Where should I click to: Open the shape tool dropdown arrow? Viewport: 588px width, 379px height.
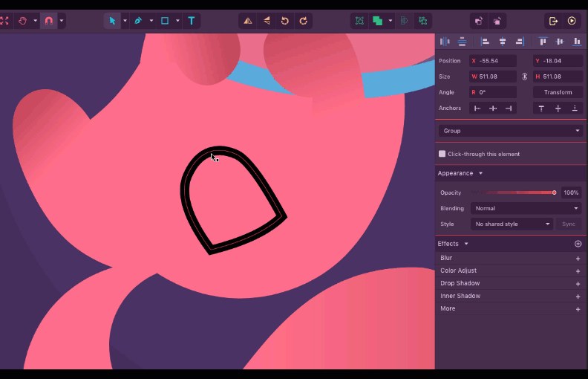[x=177, y=21]
